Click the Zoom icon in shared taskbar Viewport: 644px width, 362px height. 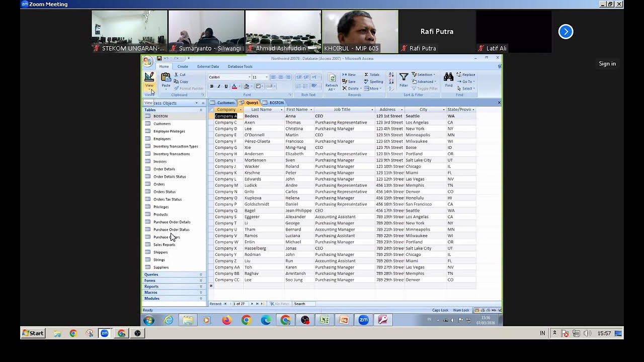363,320
